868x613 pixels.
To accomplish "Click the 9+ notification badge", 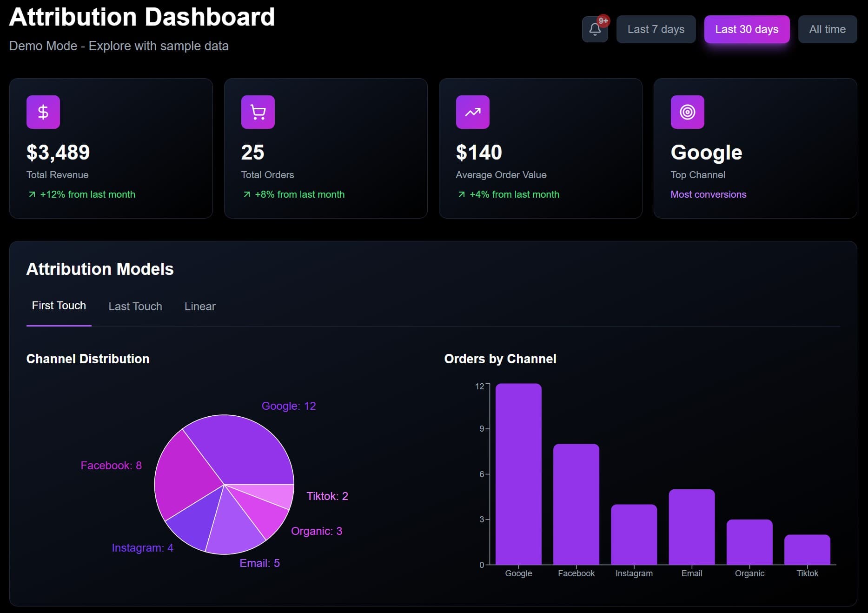I will 603,20.
